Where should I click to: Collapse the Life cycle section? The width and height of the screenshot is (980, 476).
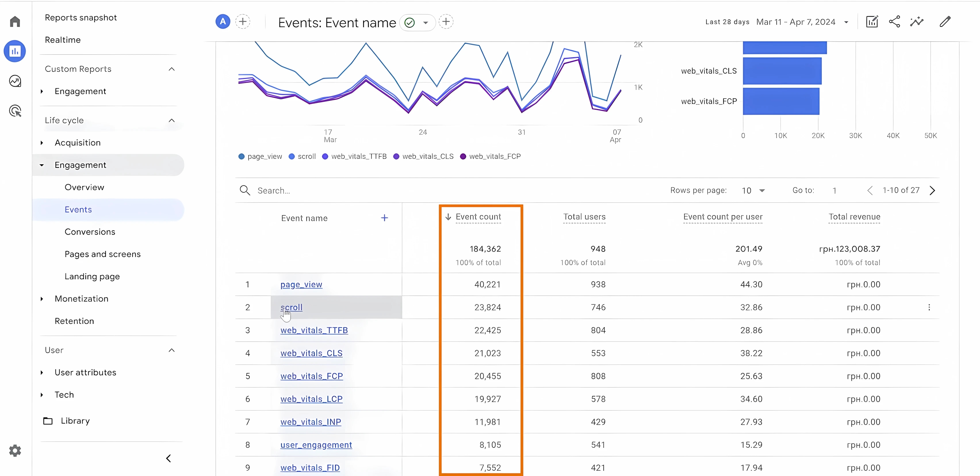[x=172, y=120]
